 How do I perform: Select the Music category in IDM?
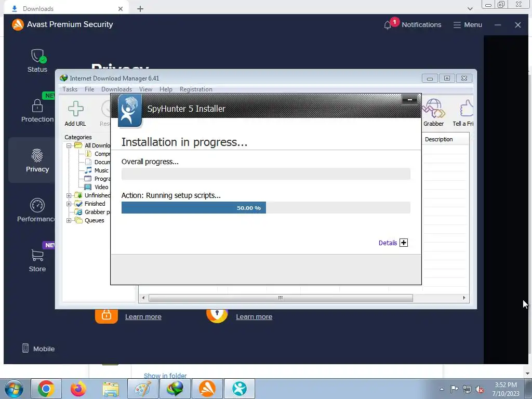pos(97,170)
